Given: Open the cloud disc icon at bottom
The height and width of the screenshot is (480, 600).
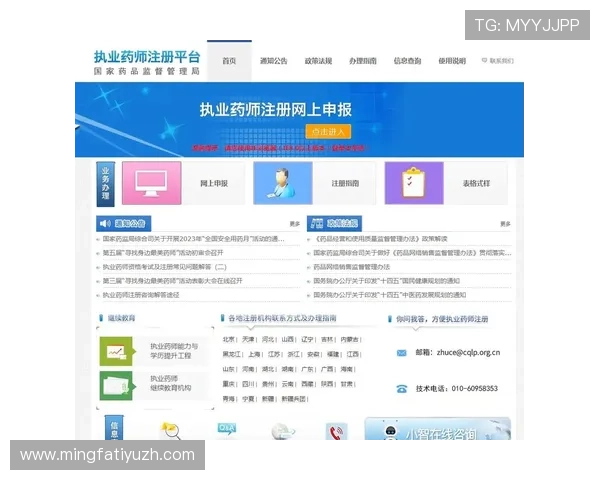Looking at the screenshot, I should 283,432.
